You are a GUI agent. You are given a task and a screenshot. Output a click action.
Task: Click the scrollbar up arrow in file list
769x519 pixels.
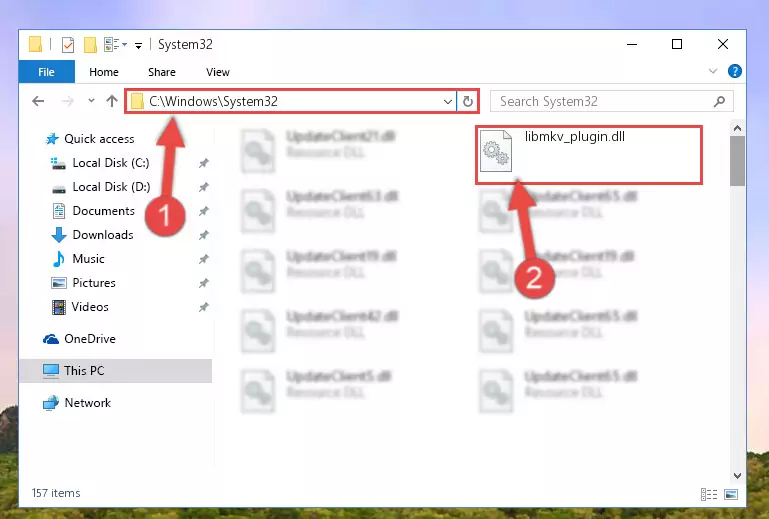point(737,129)
